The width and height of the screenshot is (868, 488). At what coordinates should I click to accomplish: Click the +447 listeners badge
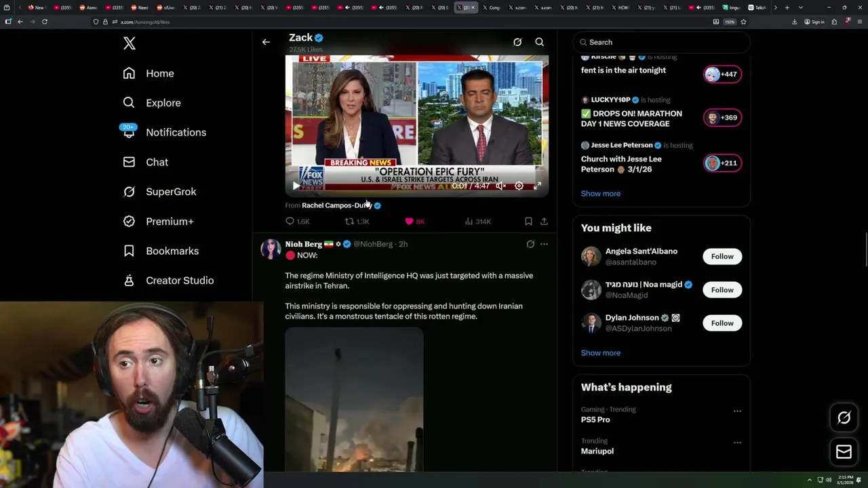click(723, 75)
